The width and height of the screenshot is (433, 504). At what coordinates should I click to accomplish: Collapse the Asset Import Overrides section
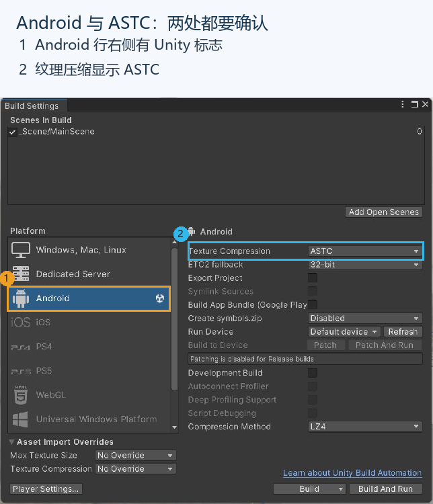coord(12,442)
